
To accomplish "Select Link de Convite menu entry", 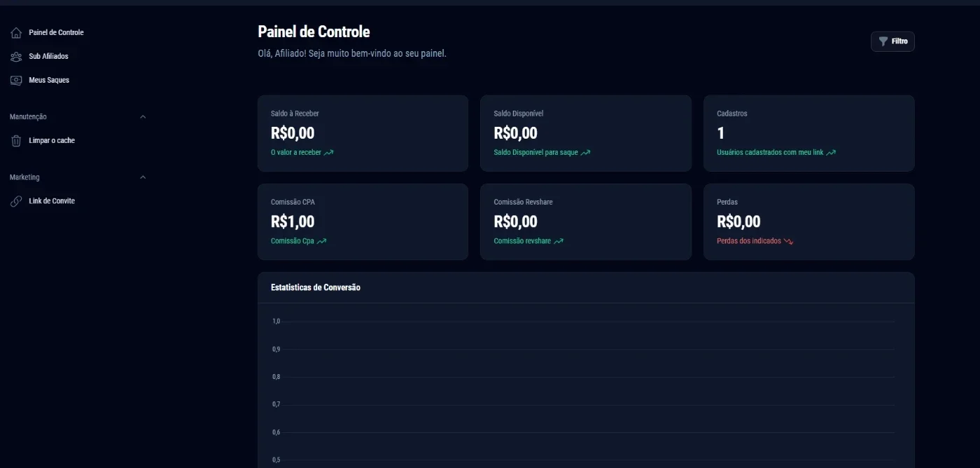I will [52, 201].
